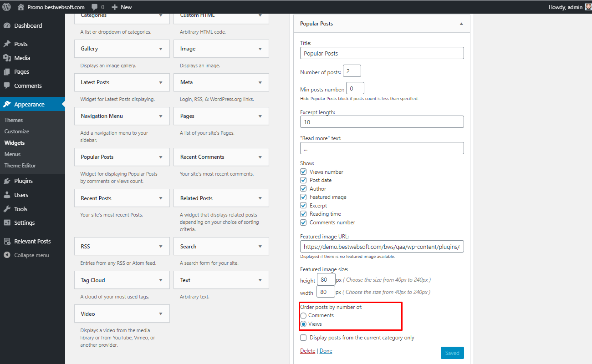This screenshot has width=592, height=364.
Task: Click the Read more text field
Action: tap(382, 148)
